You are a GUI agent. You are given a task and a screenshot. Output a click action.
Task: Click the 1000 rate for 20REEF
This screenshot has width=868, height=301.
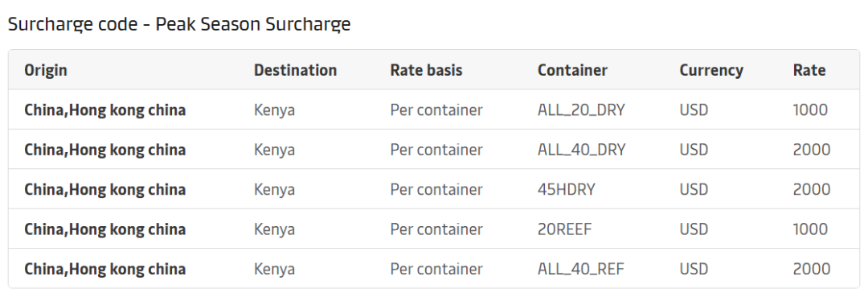[x=810, y=229]
